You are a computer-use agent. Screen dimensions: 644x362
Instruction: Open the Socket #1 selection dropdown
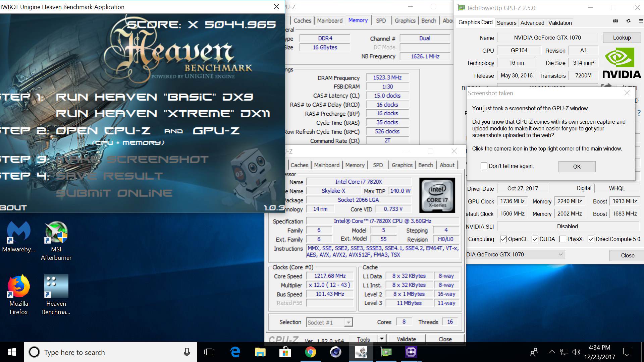329,322
